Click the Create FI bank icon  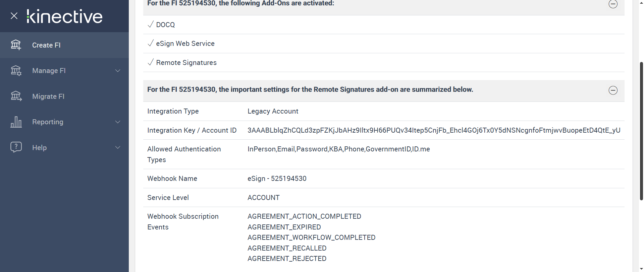coord(16,45)
